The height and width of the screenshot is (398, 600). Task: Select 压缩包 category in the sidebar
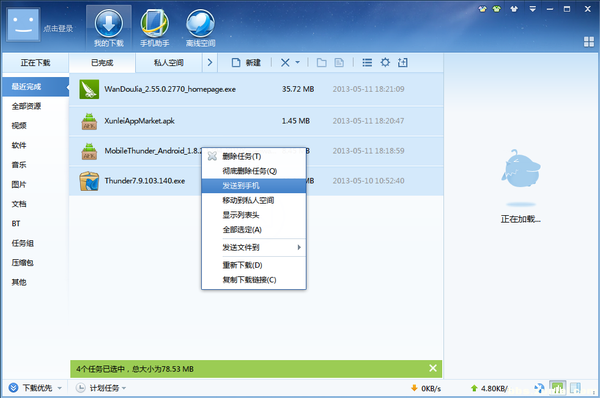click(x=23, y=263)
